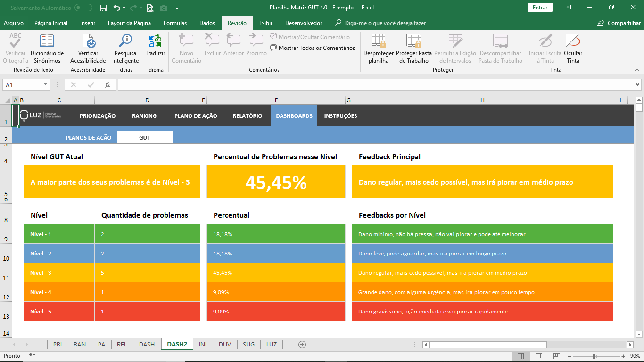Switch to the PRI sheet tab
Screen dimensions: 644x362
click(x=58, y=345)
